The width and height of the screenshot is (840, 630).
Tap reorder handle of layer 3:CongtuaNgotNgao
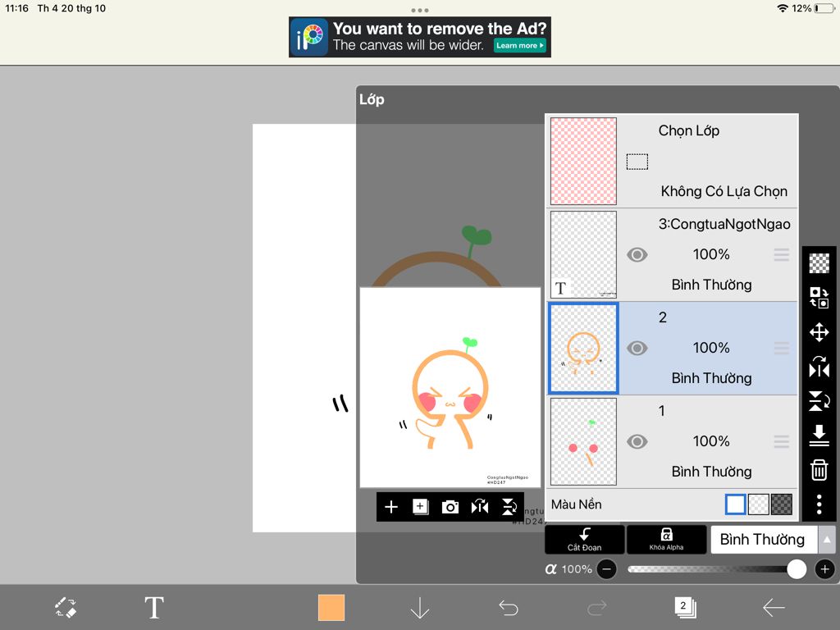click(x=782, y=254)
